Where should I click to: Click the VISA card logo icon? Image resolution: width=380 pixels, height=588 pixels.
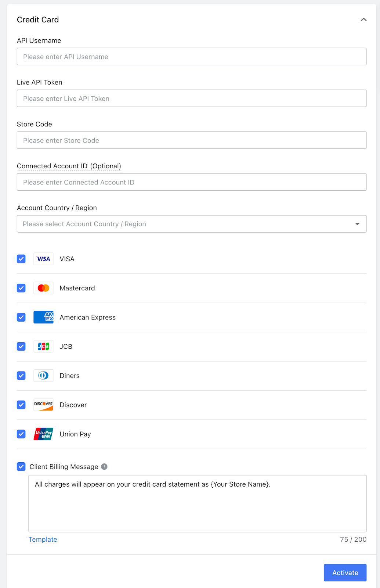[x=43, y=259]
